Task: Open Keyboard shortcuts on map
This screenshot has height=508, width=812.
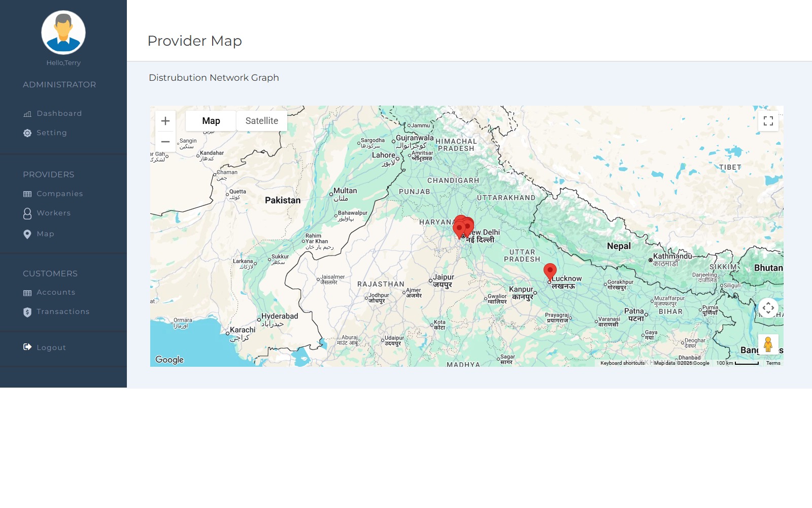Action: click(622, 363)
